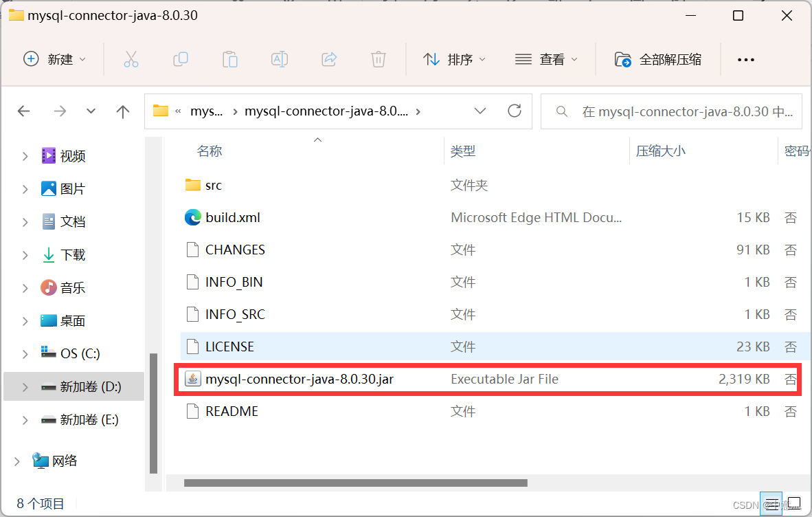Click 全部解压缩 extract all button

[x=657, y=60]
